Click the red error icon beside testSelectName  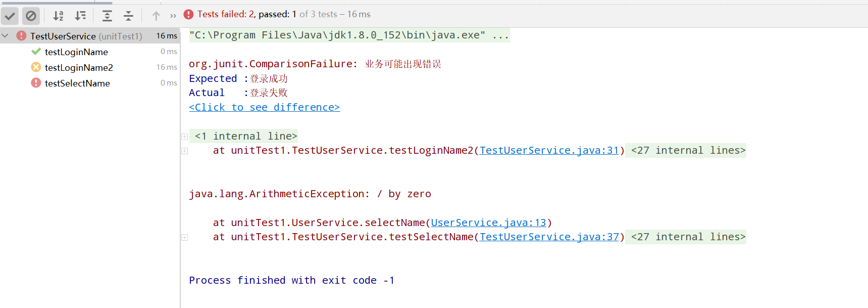pyautogui.click(x=36, y=83)
